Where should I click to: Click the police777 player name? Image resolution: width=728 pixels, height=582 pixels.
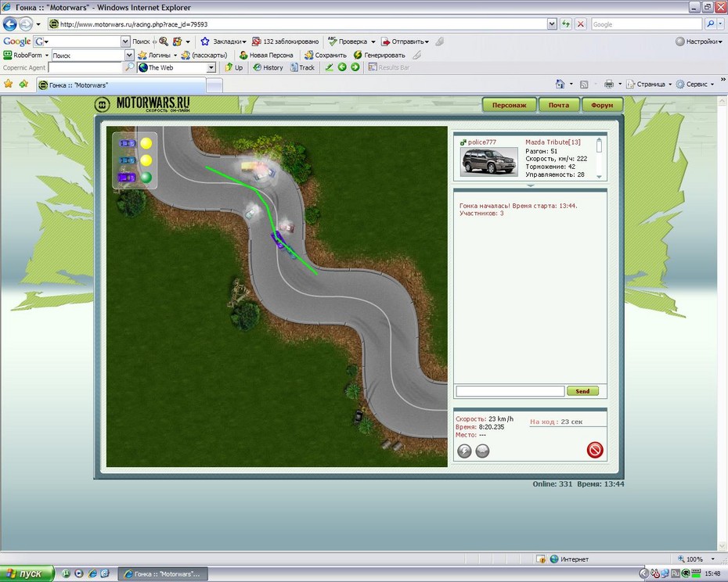[482, 142]
